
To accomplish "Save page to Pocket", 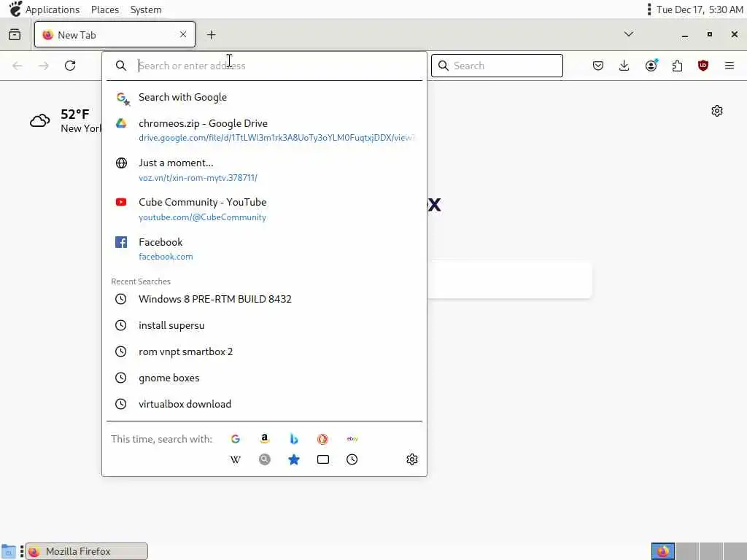I will 598,66.
